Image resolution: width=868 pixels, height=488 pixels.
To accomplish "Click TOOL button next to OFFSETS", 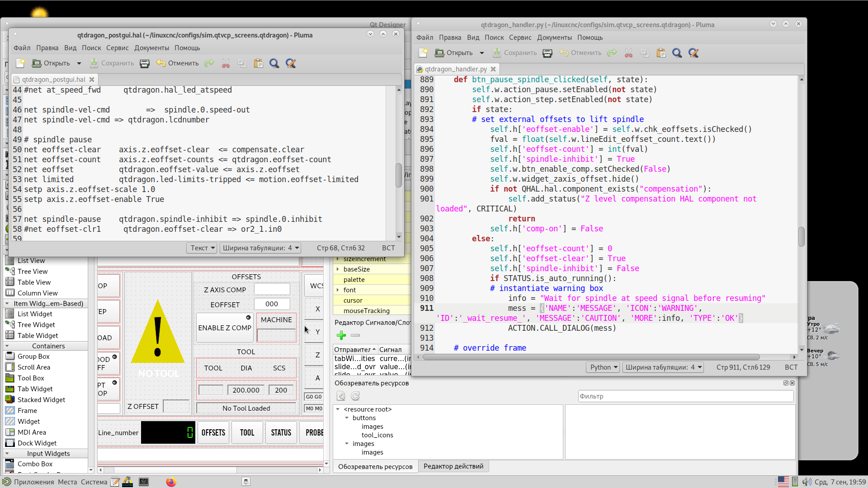I will [247, 432].
